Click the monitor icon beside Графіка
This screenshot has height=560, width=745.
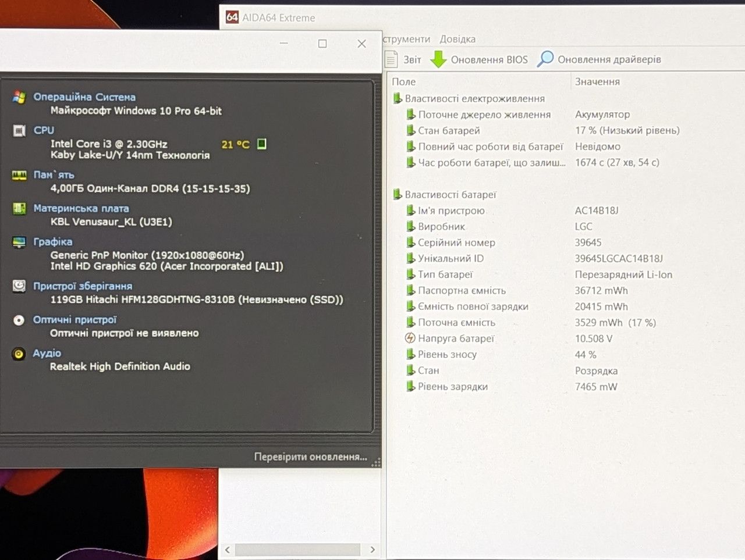[x=19, y=242]
